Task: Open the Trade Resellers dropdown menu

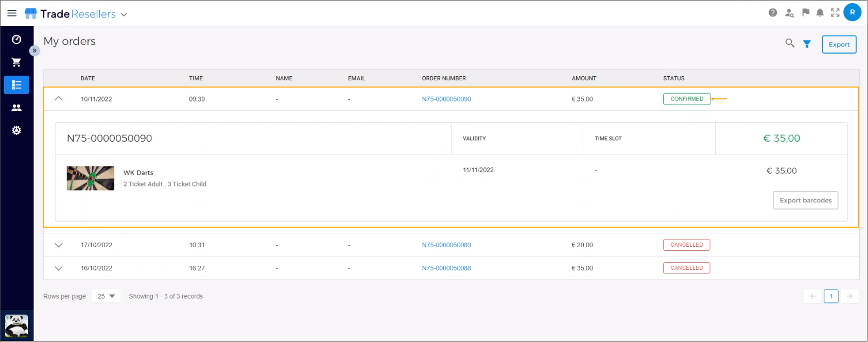Action: tap(124, 14)
